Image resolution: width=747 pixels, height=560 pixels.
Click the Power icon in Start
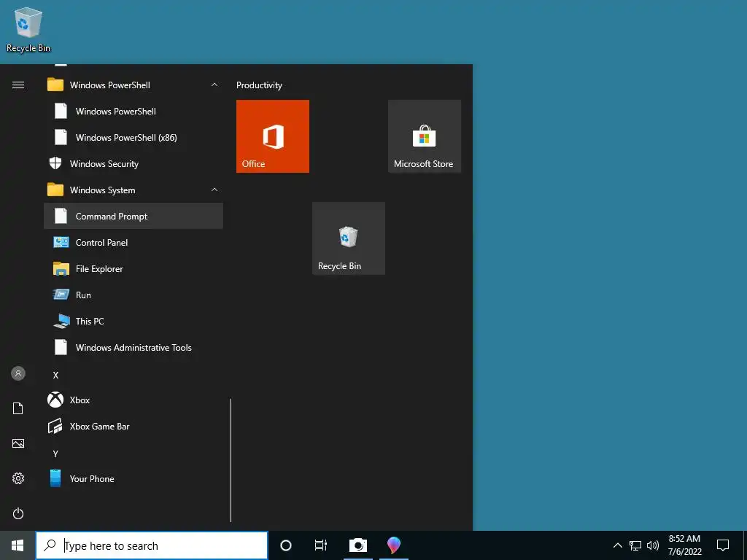point(18,513)
